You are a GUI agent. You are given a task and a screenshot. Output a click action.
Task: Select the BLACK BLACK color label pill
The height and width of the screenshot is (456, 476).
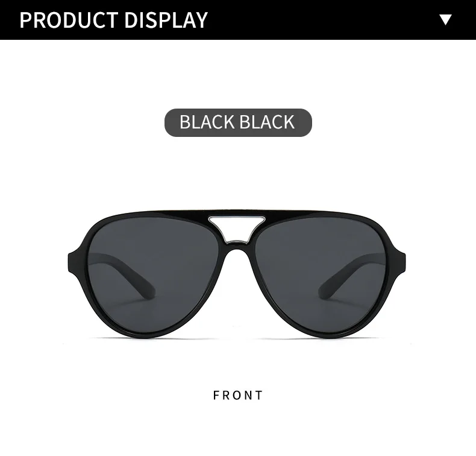click(238, 122)
